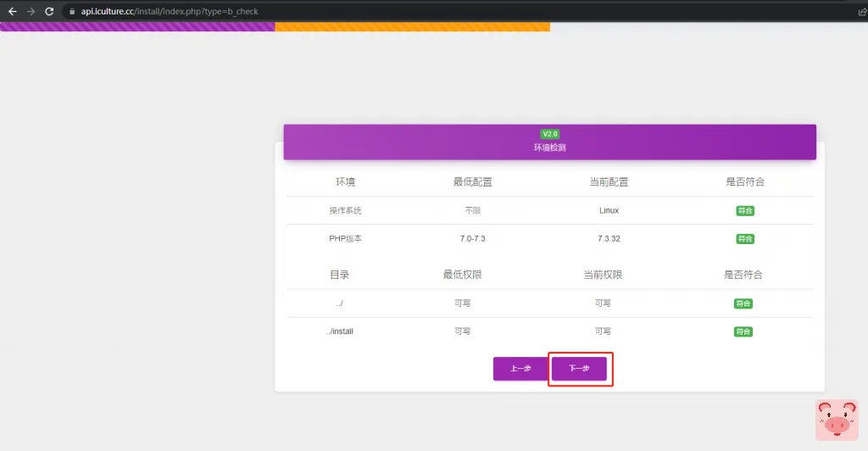Click the 当前权限 column header
Image resolution: width=868 pixels, height=451 pixels.
point(603,275)
